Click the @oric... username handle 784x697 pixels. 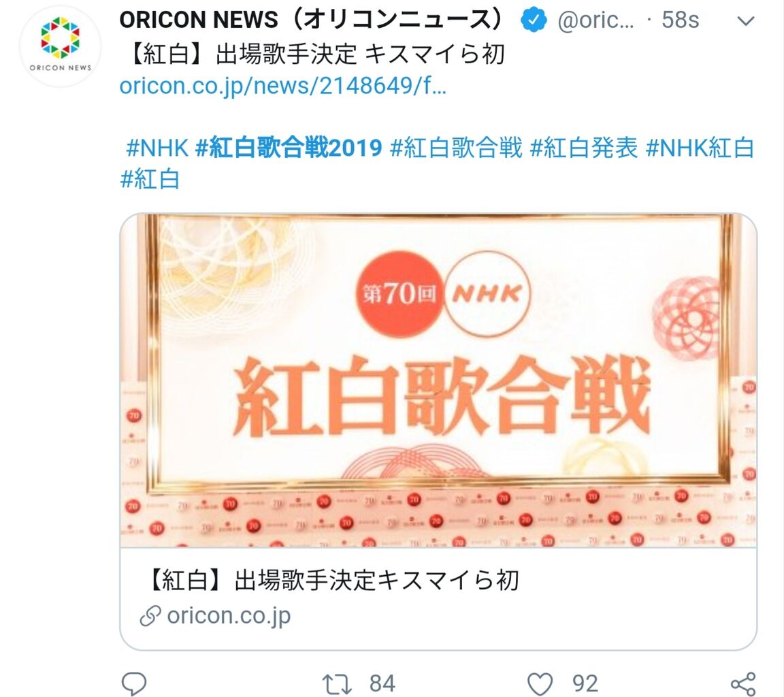[x=596, y=20]
